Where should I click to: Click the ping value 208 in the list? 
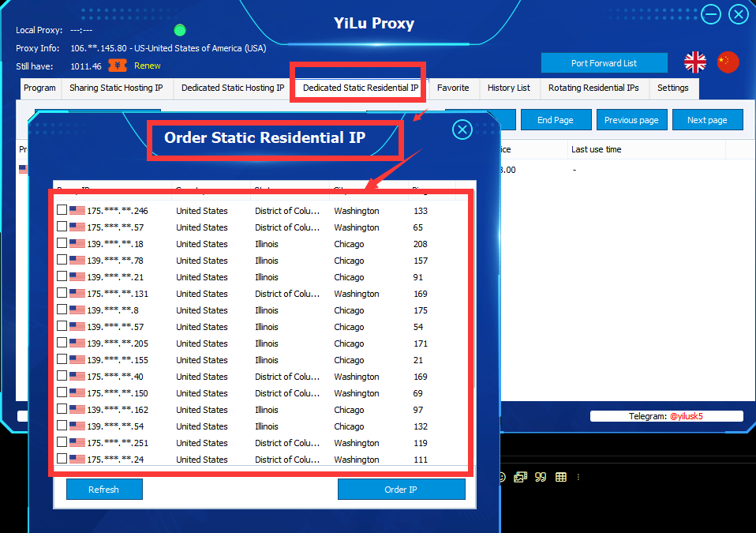point(420,244)
